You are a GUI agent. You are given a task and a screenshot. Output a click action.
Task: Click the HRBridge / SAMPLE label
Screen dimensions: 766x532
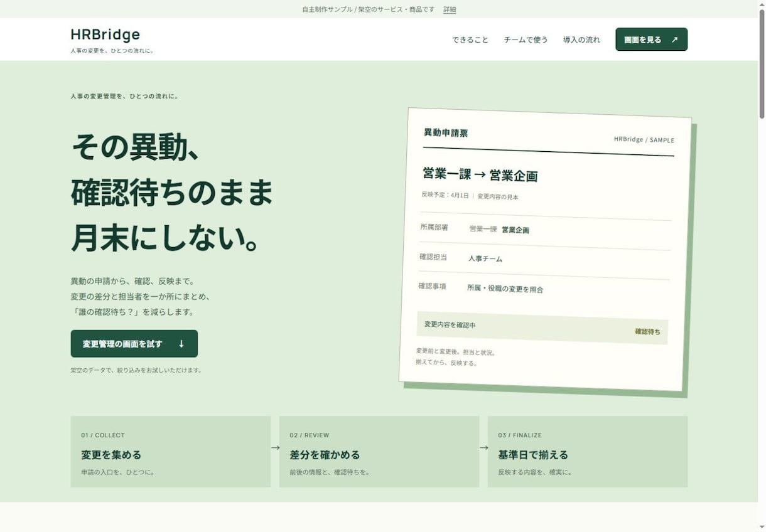point(644,139)
